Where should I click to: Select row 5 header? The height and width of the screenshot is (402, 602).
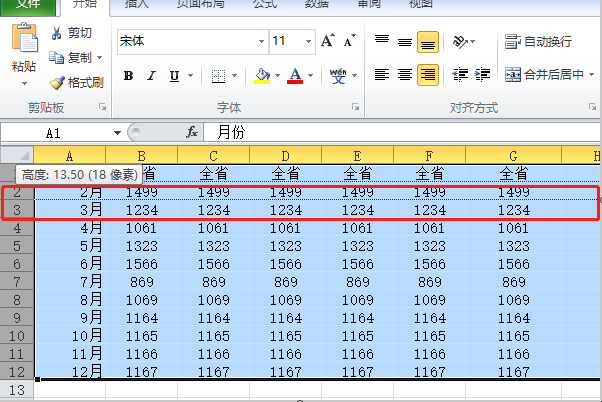(x=17, y=246)
